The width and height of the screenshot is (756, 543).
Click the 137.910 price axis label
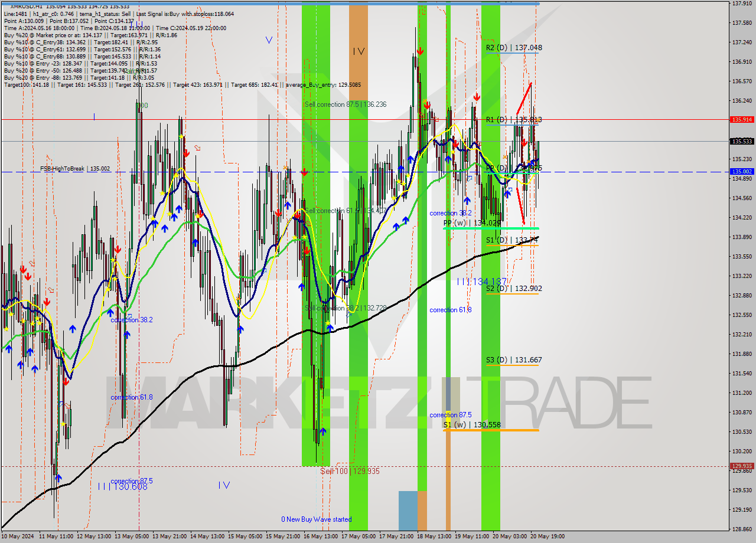coord(741,4)
